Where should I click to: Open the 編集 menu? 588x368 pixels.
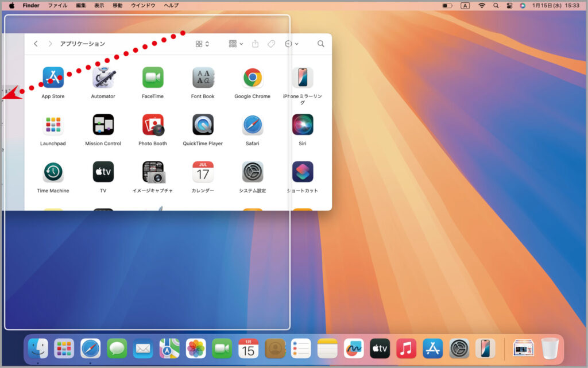click(x=80, y=6)
